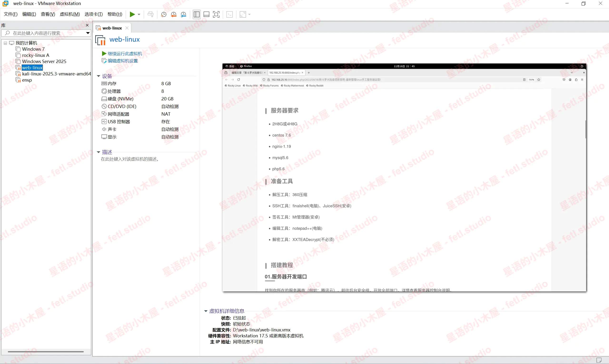The height and width of the screenshot is (364, 609).
Task: Open the snapshot manager toolbar icon
Action: coord(184,14)
